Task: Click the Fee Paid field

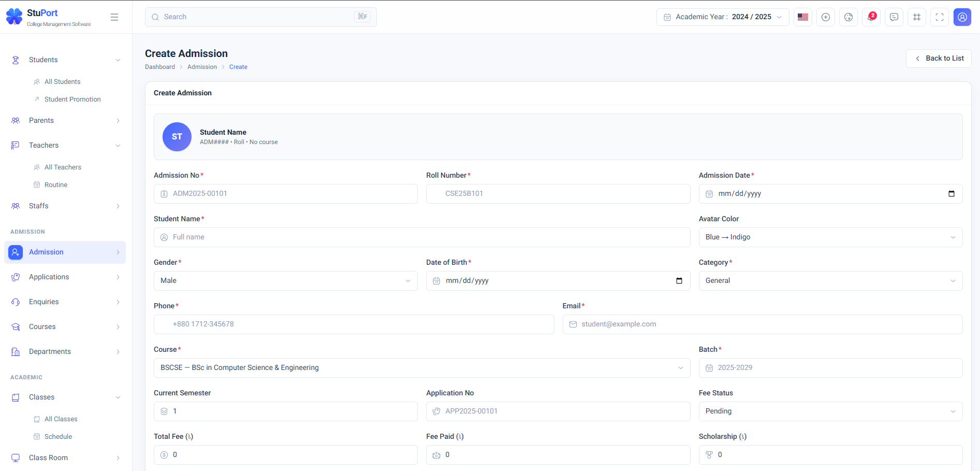Action: pos(558,455)
